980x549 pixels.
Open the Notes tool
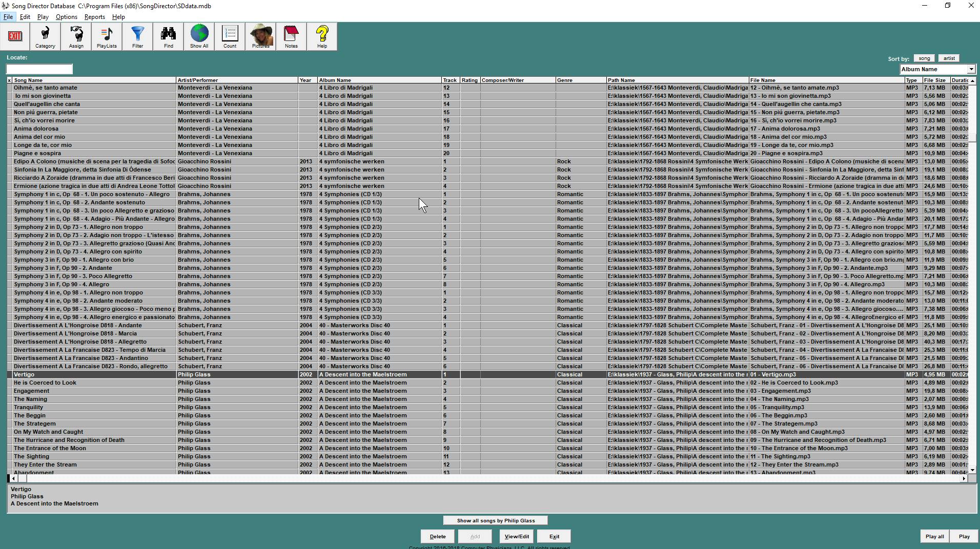291,36
